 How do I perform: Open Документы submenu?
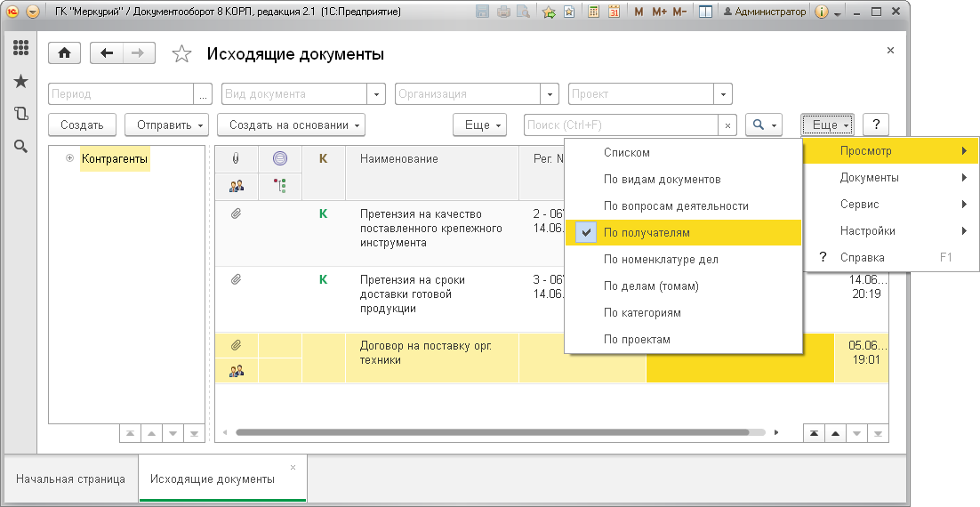[890, 178]
